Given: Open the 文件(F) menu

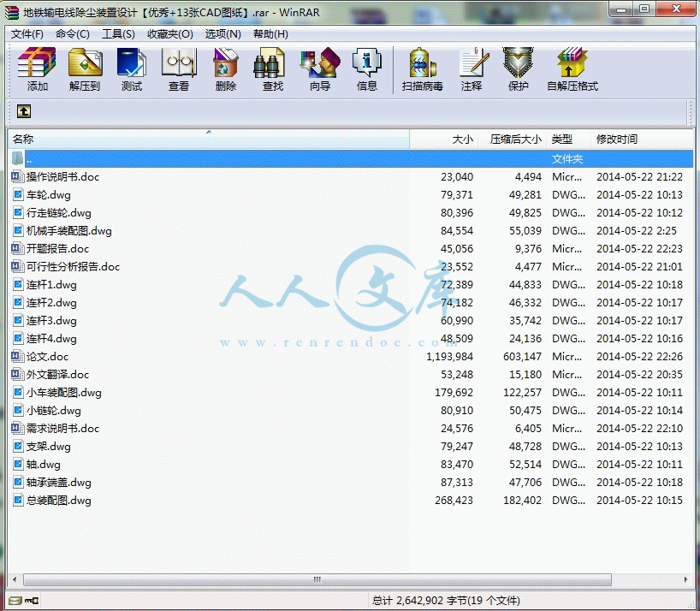Looking at the screenshot, I should [27, 34].
